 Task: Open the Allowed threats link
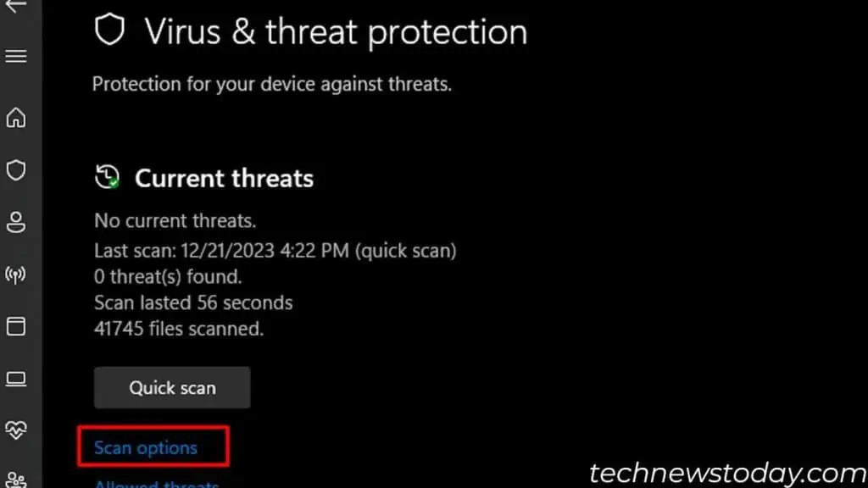(x=156, y=483)
